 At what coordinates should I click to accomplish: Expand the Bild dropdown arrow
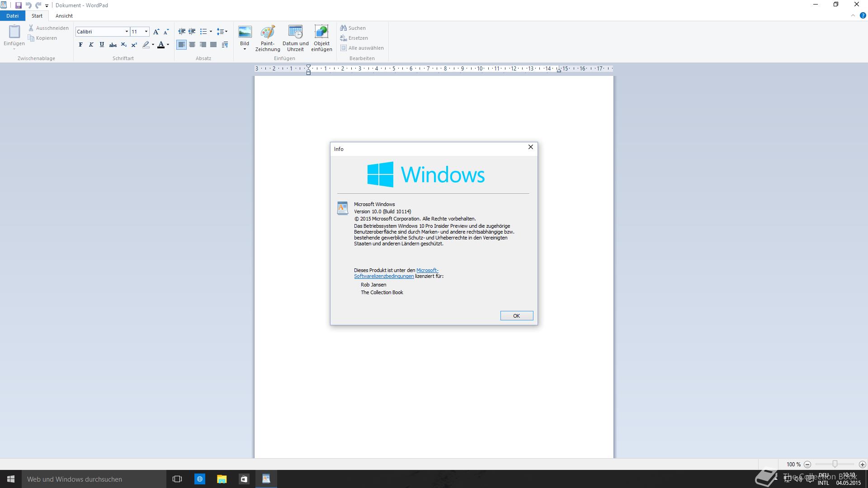245,49
